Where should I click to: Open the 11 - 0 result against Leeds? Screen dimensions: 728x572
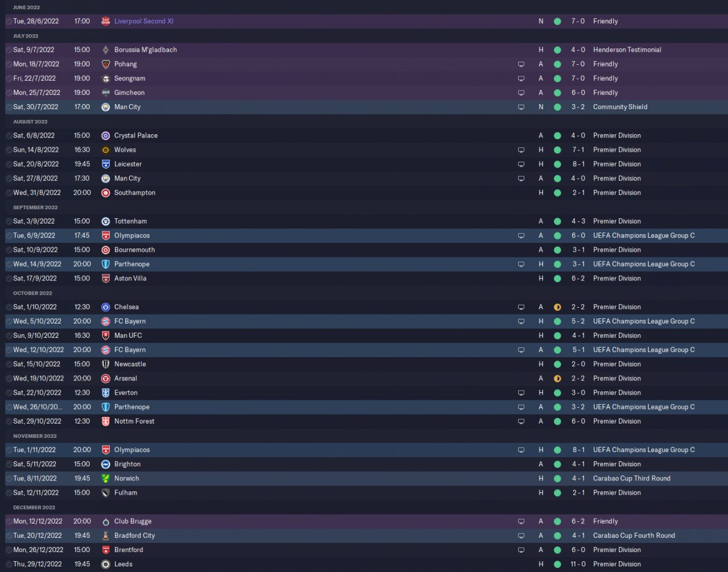(578, 564)
